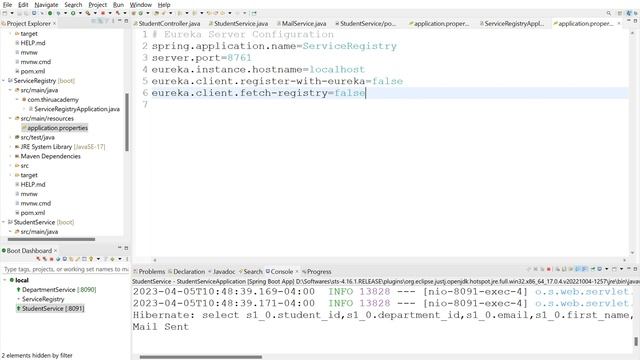Click the Boot Dashboard debug restart icon
The image size is (640, 360).
[45, 259]
